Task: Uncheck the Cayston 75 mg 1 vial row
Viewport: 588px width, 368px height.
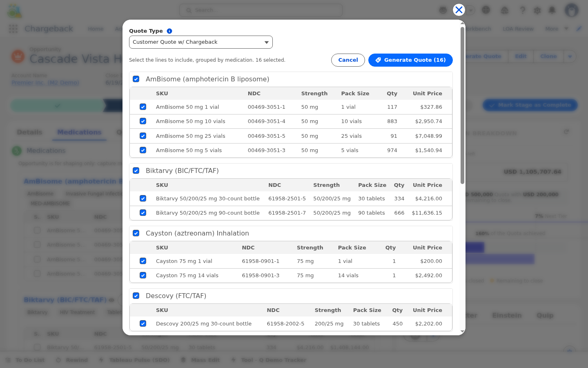Action: 143,261
